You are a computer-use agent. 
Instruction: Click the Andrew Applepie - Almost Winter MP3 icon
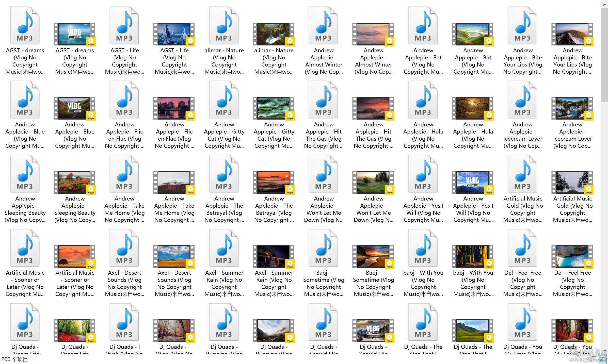[x=323, y=25]
